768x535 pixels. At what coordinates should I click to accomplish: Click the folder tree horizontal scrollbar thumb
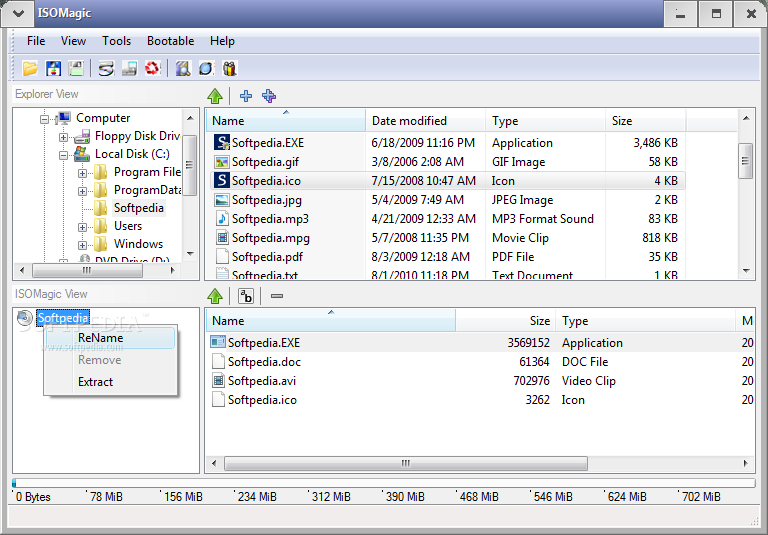[87, 270]
